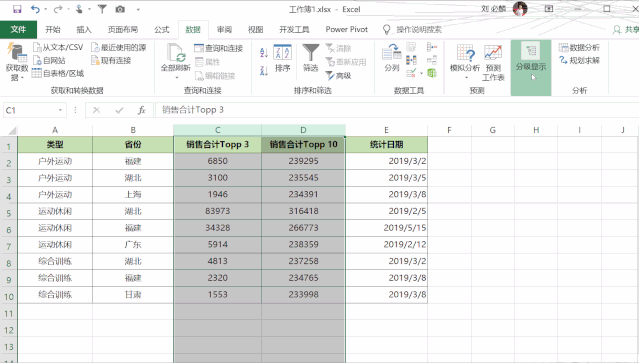Open 最近使用的源 (Recent Sources)
Screen dimensions: 639x363
119,47
